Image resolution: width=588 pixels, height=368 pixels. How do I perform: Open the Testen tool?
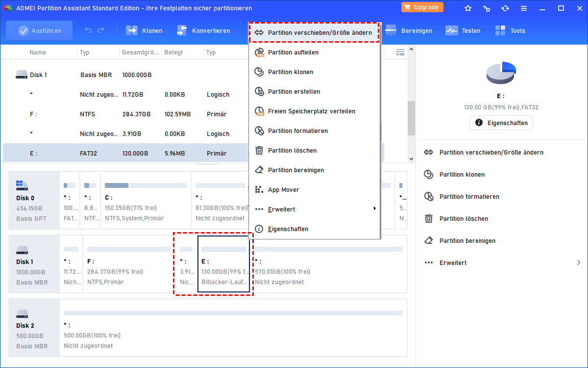pyautogui.click(x=463, y=30)
